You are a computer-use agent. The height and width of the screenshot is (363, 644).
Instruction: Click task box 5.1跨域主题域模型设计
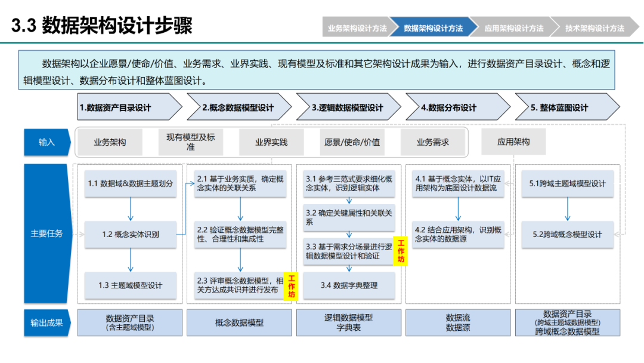[x=568, y=183]
